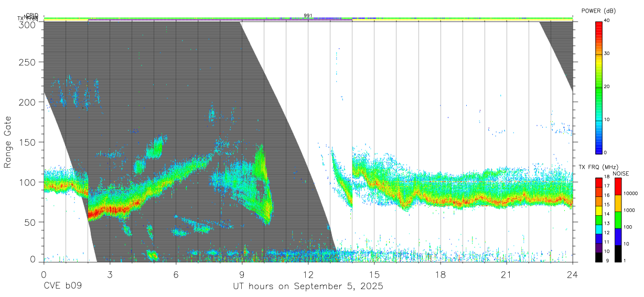Click the Range Gate y-axis title
644x297 pixels.
8,142
